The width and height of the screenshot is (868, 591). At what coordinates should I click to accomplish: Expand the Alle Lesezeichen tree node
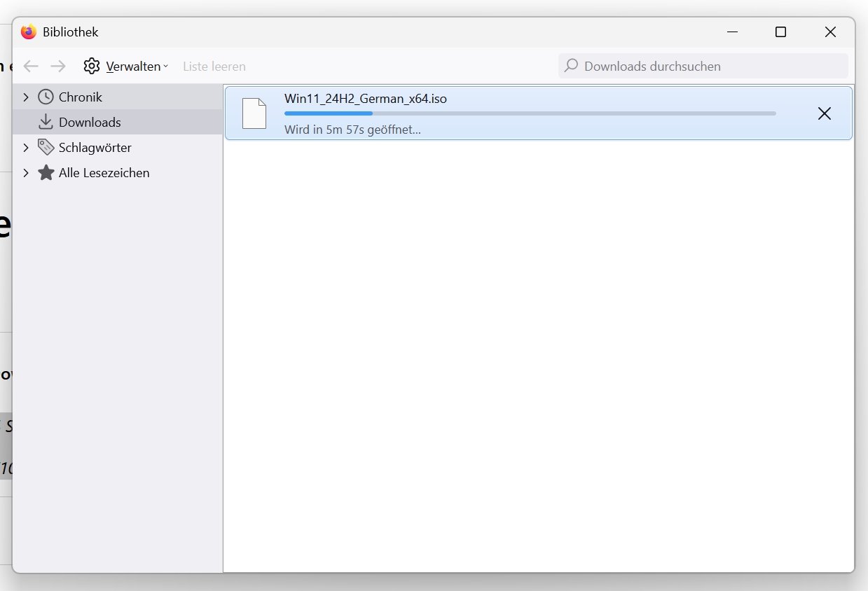(x=26, y=172)
